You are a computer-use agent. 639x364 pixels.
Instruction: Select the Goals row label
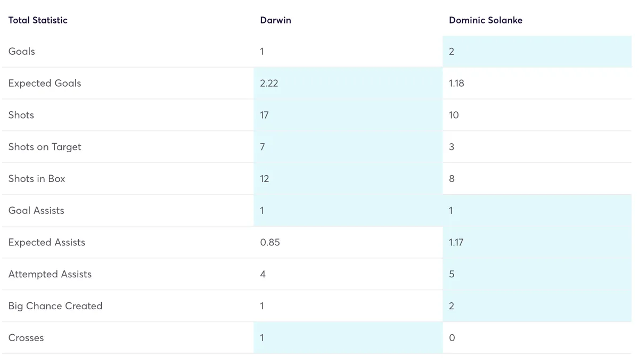(22, 52)
